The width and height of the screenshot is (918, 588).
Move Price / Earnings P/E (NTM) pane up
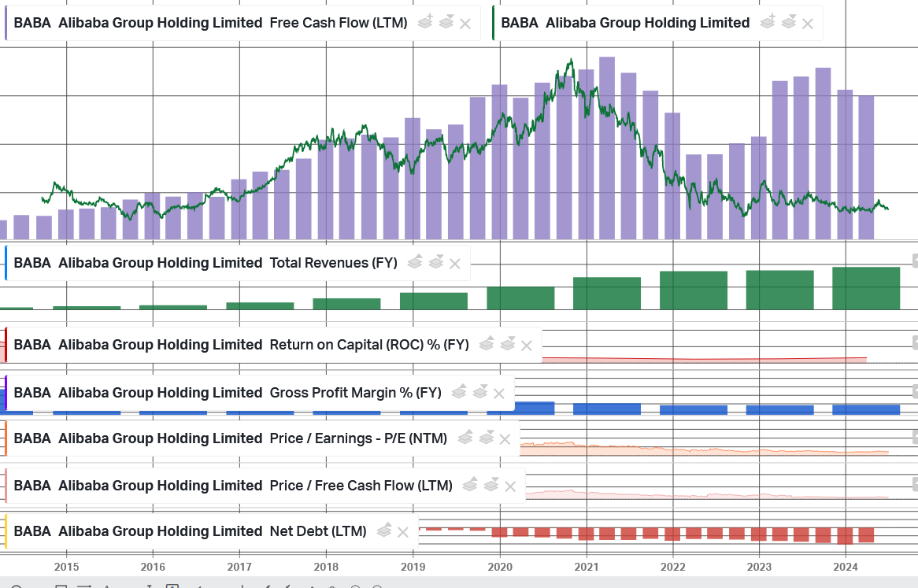pyautogui.click(x=465, y=438)
